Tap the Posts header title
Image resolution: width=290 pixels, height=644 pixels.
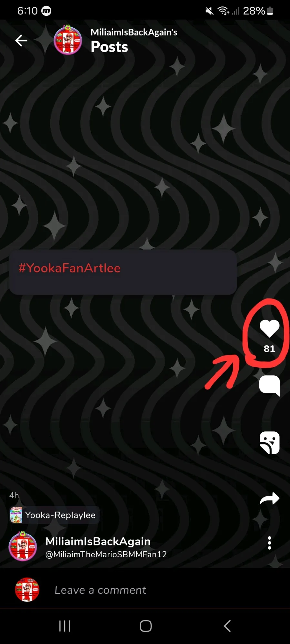[109, 47]
